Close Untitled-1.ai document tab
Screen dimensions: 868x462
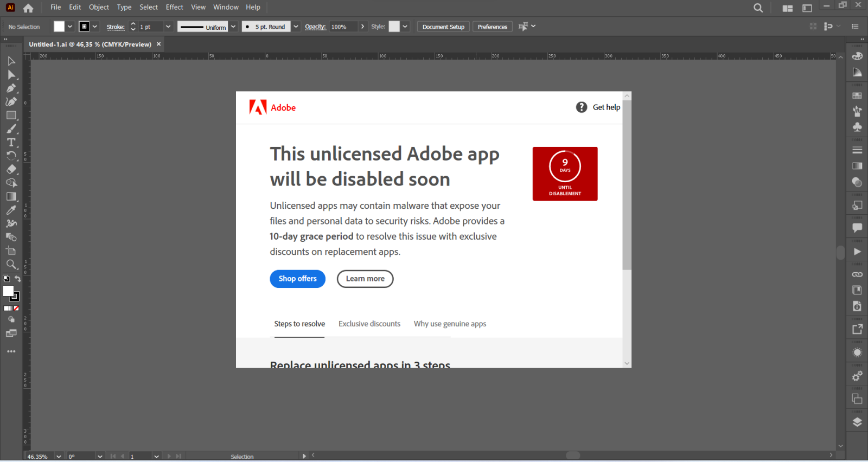[x=159, y=44]
